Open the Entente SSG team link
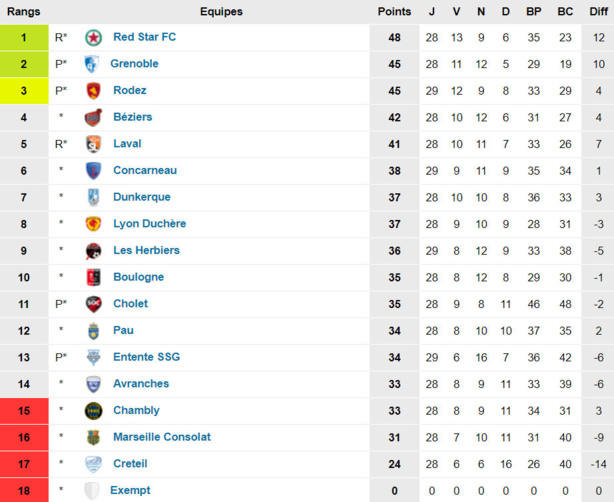Screen dimensions: 614x502 pyautogui.click(x=147, y=357)
